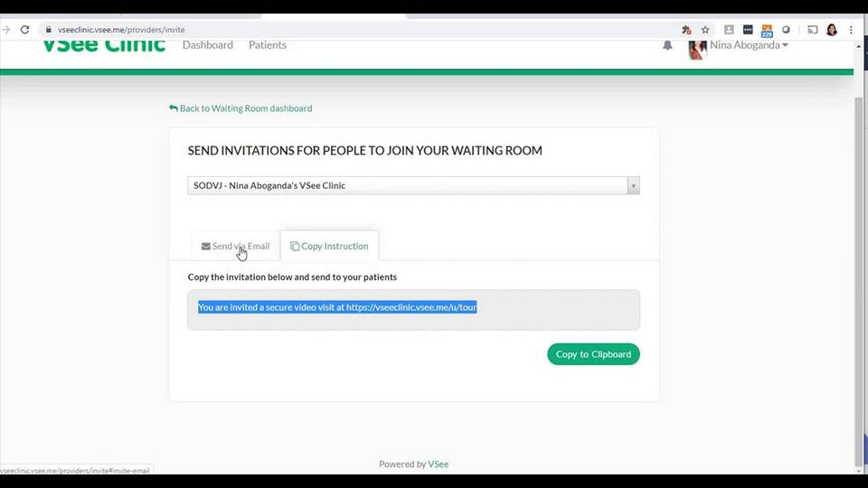The image size is (868, 488).
Task: Select the Copy Instruction tab
Action: (329, 246)
